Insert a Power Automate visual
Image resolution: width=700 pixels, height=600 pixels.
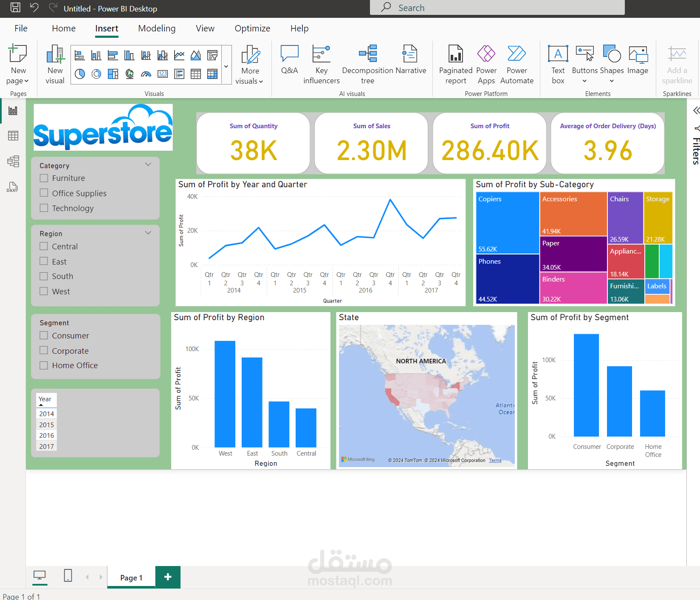(x=517, y=65)
